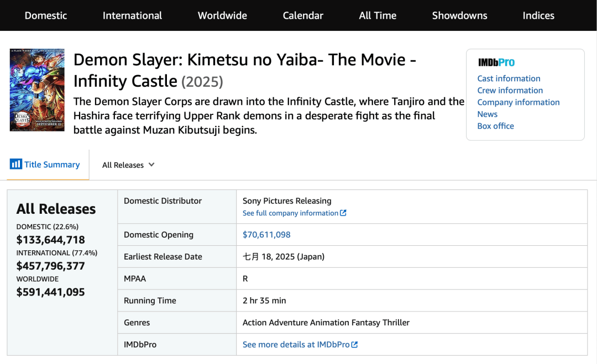Click external link icon beside IMDbPro details
The height and width of the screenshot is (364, 597).
(355, 345)
